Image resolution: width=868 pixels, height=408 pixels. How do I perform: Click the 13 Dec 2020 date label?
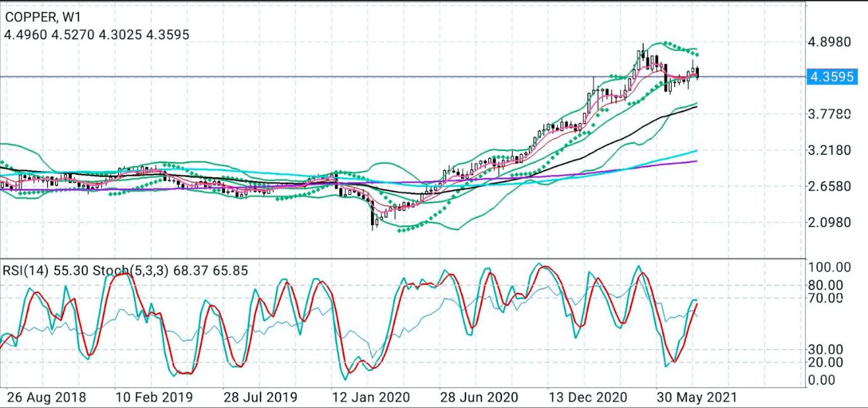pos(587,397)
